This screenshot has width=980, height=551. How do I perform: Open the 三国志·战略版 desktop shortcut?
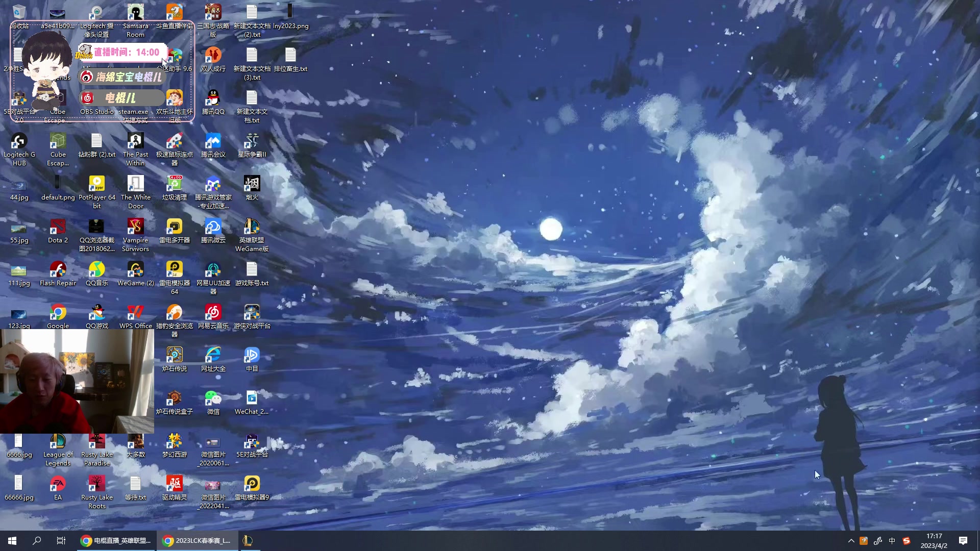point(213,20)
